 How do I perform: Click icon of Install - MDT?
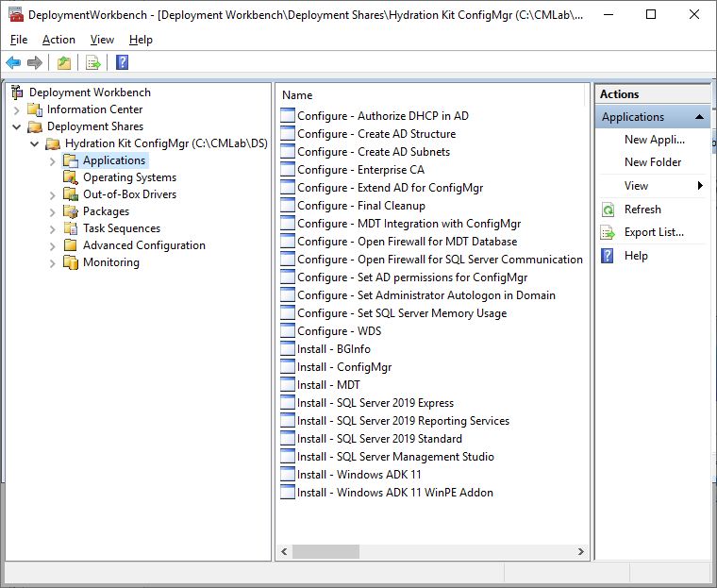[x=288, y=384]
